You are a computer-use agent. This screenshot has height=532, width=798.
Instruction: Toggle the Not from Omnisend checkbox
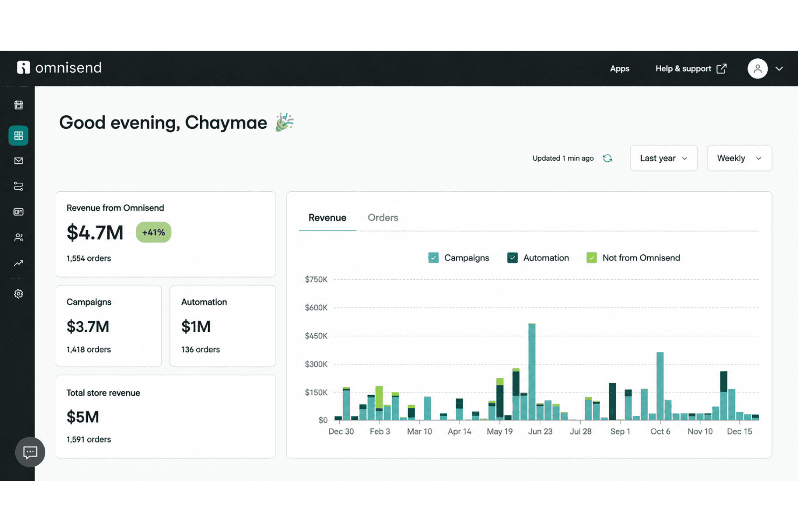click(x=591, y=258)
